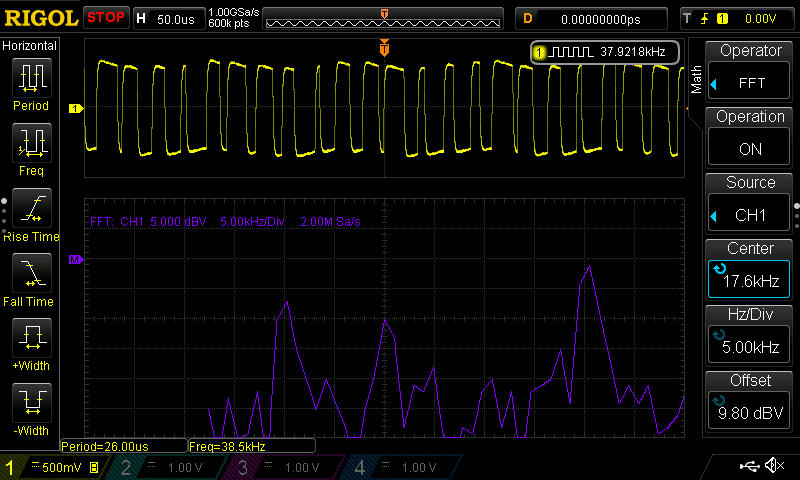Toggle FFT Operation ON setting
This screenshot has height=480, width=800.
point(750,137)
